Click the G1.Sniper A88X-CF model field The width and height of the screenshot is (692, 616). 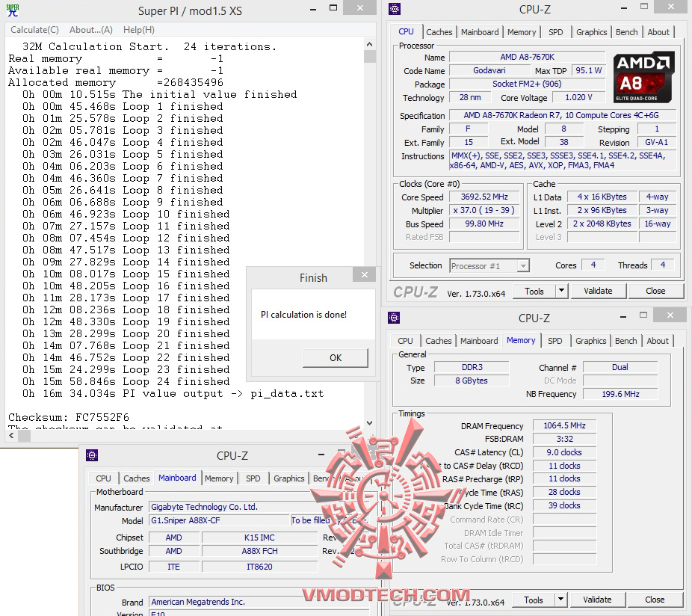[x=219, y=520]
